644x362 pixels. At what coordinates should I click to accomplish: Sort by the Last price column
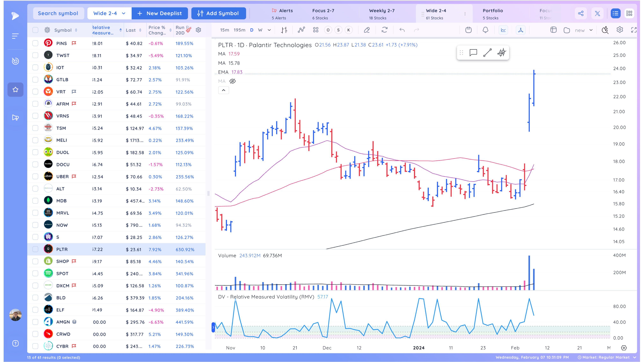pos(133,30)
